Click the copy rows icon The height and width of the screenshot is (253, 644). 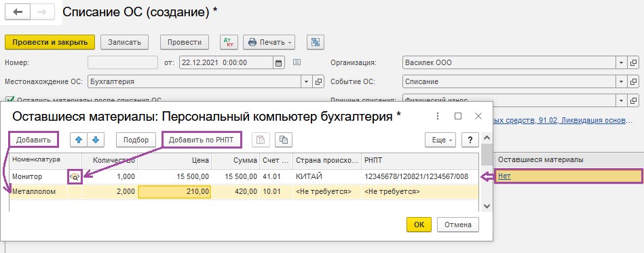(x=284, y=140)
